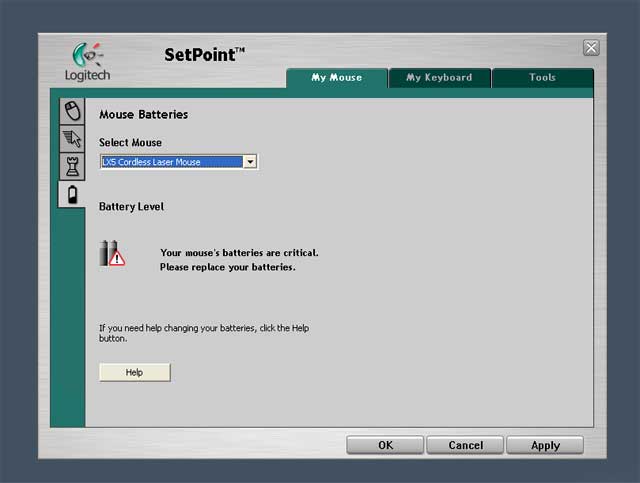Open the chess rook game settings icon
Screen dimensions: 640x483
[x=72, y=167]
